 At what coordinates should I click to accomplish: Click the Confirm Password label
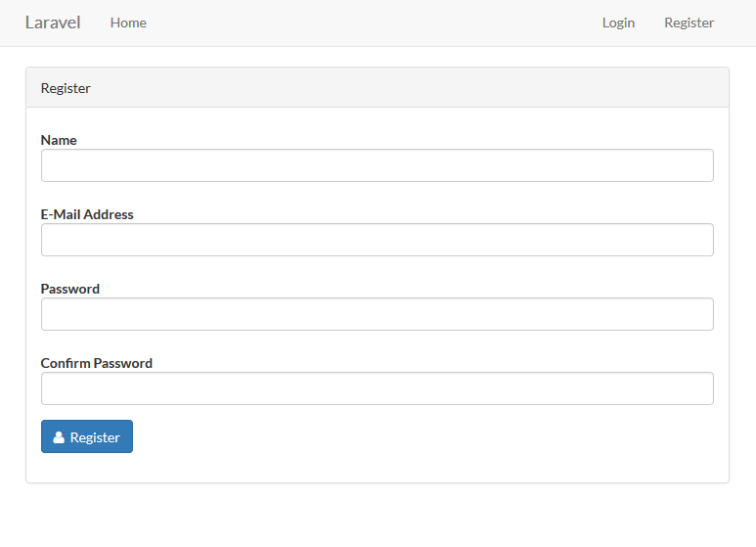tap(97, 363)
